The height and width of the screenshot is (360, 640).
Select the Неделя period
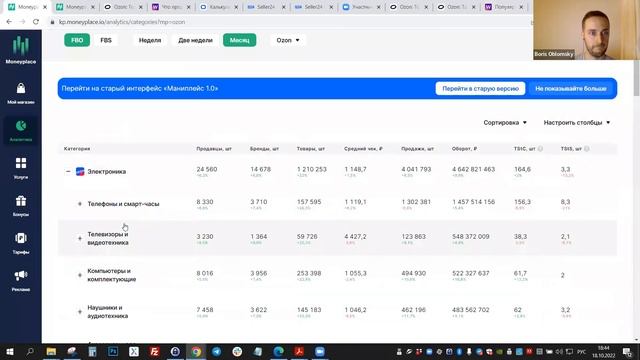click(x=150, y=40)
